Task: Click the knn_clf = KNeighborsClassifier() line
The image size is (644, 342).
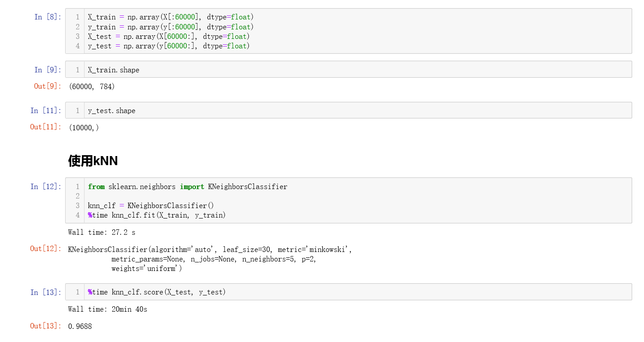Action: coord(151,206)
